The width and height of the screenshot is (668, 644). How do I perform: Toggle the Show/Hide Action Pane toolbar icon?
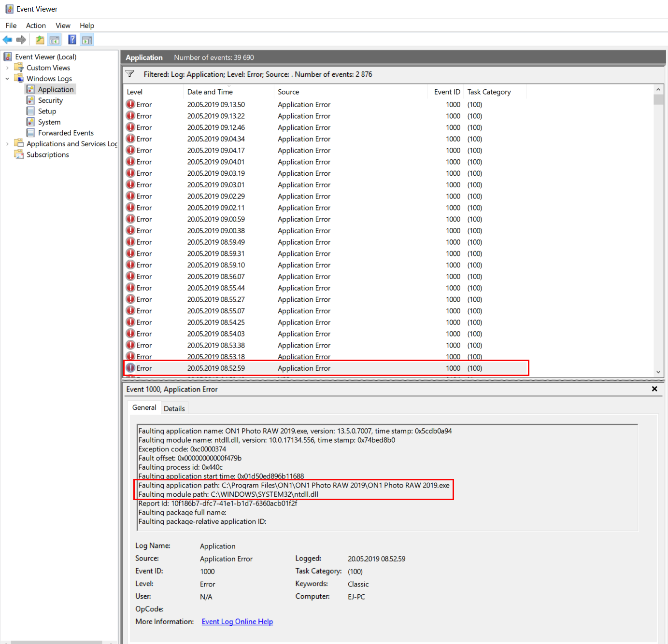[x=87, y=40]
